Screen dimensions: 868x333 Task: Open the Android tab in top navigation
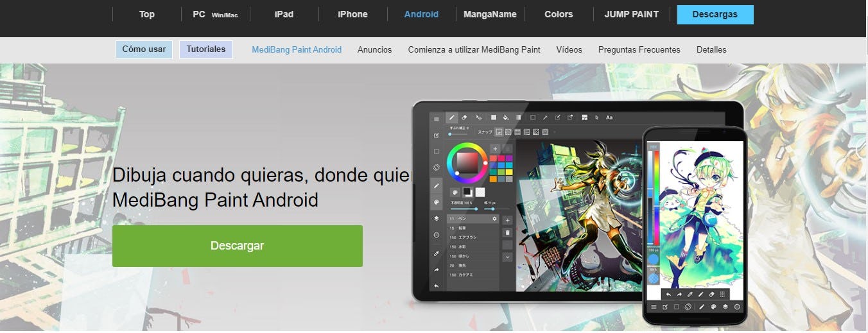point(421,14)
